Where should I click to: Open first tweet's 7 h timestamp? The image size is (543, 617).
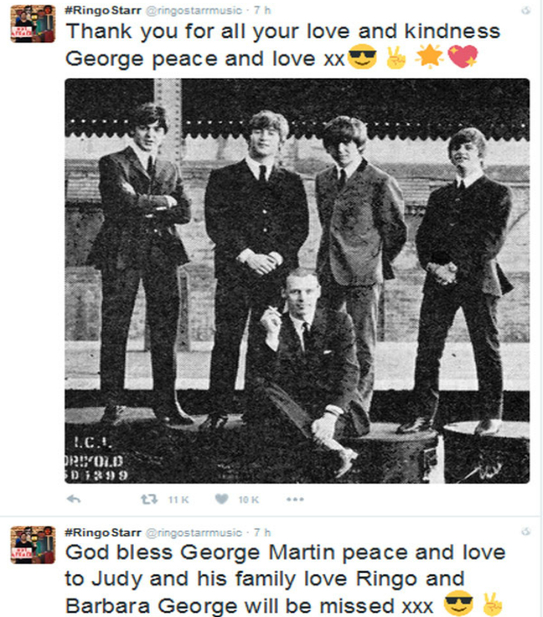point(262,10)
